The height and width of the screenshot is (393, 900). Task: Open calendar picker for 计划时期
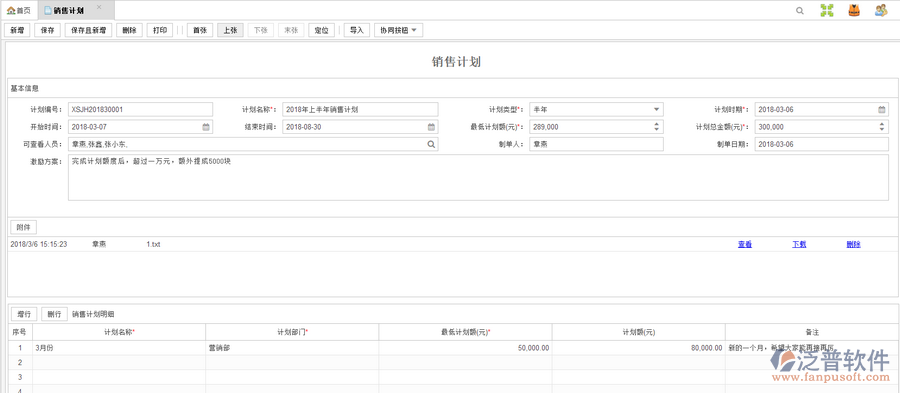(x=881, y=110)
